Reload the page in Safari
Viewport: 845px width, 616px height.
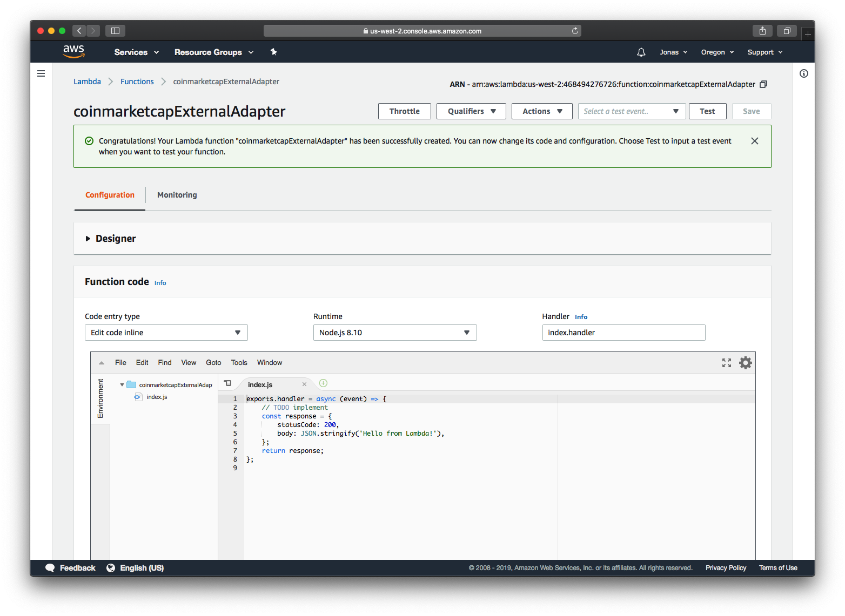pos(575,31)
